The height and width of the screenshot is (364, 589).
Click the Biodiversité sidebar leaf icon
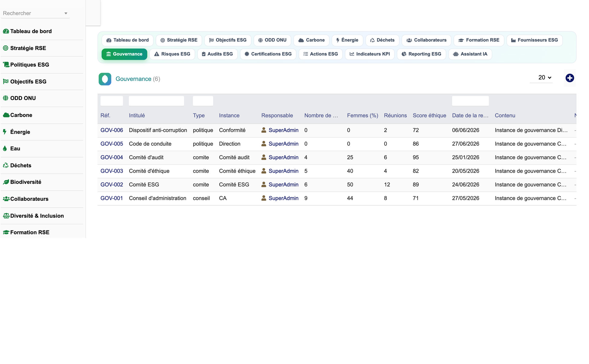[x=6, y=182]
